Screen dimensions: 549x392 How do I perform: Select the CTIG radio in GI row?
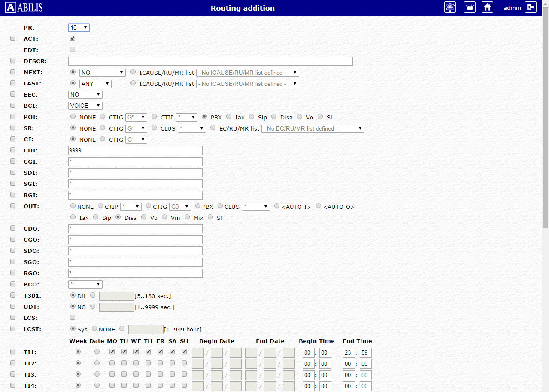click(x=103, y=139)
